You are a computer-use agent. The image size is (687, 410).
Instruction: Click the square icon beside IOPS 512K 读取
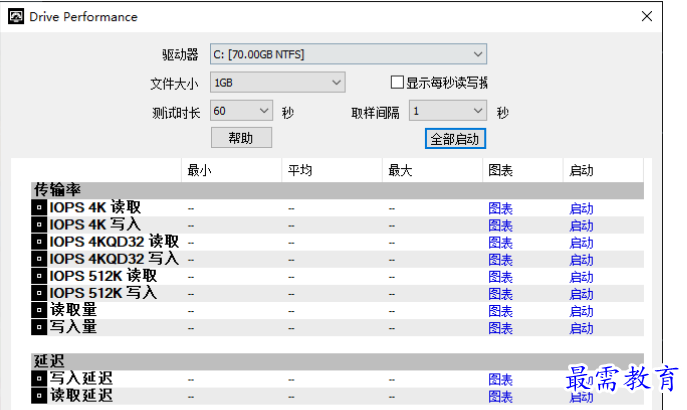[39, 276]
